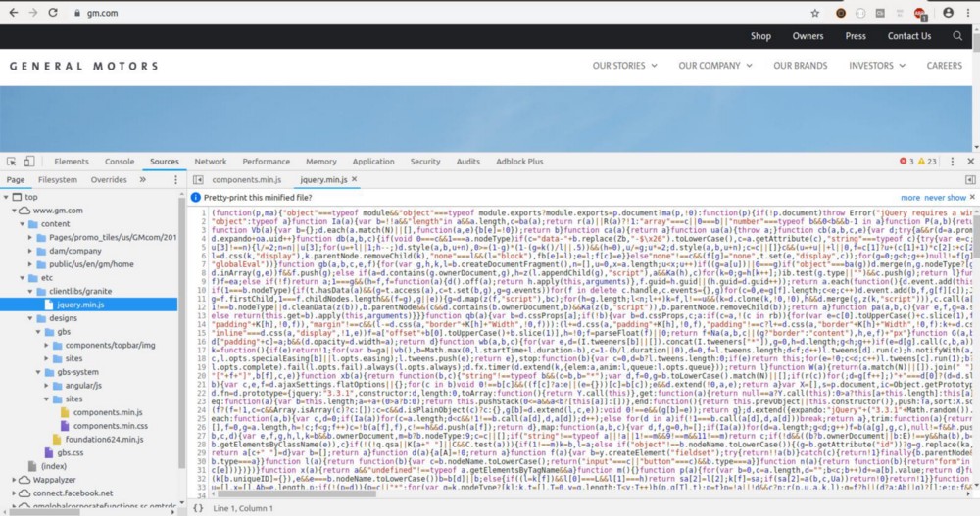The image size is (980, 516).
Task: Dismiss the pretty-print infobar
Action: [x=972, y=198]
